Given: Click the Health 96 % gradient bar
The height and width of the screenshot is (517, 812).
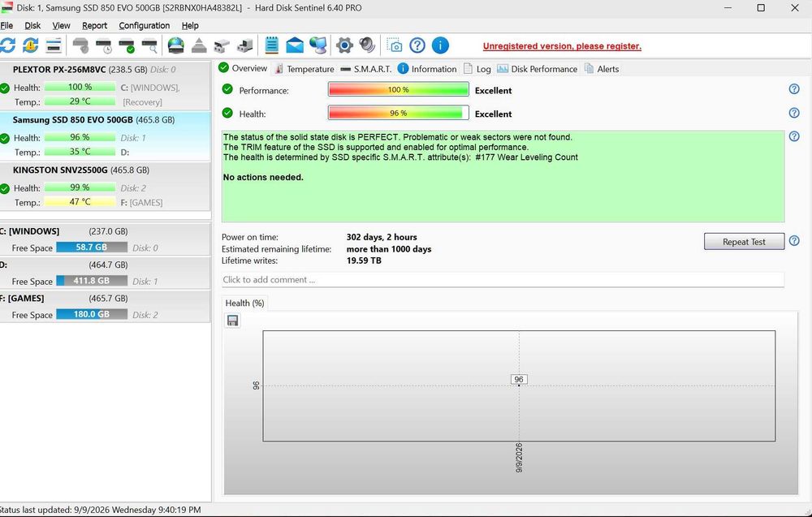Looking at the screenshot, I should click(x=398, y=113).
